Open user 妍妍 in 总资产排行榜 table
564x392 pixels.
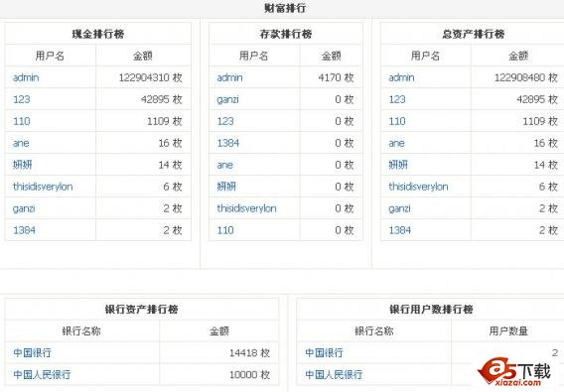tap(398, 165)
